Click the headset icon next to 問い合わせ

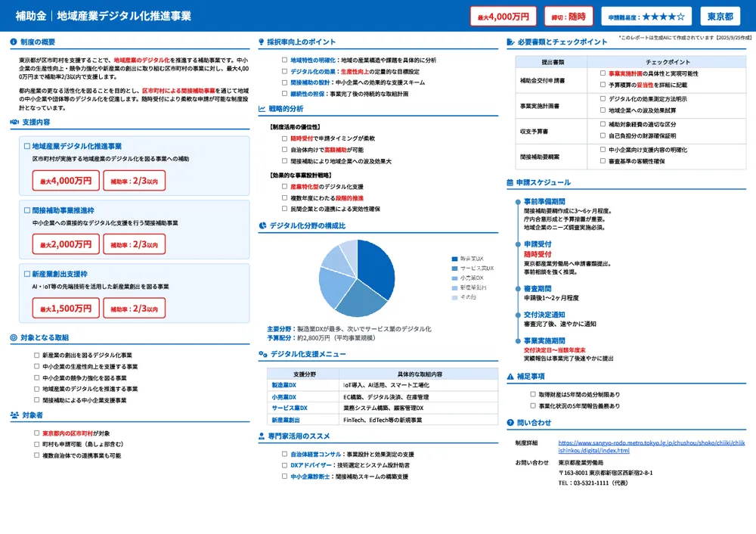click(510, 424)
